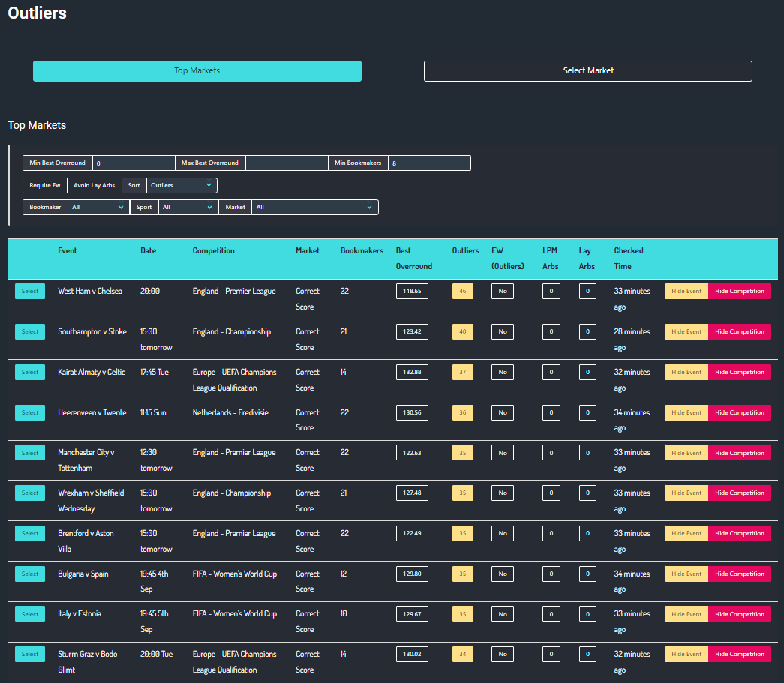The height and width of the screenshot is (683, 784).
Task: Toggle the Require Ew filter
Action: point(45,185)
